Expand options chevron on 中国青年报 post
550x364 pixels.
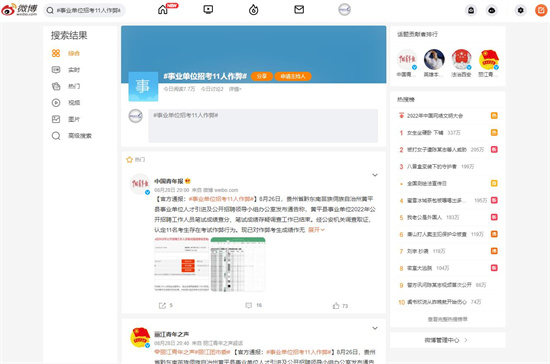tap(375, 175)
